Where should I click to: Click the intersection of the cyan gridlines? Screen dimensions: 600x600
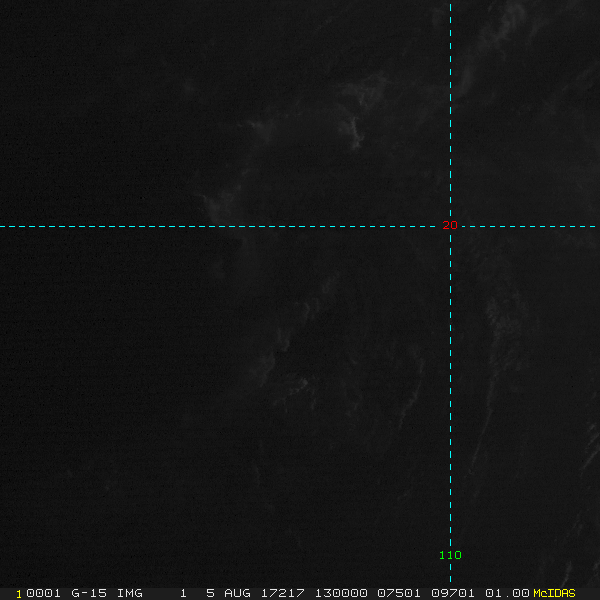(451, 226)
